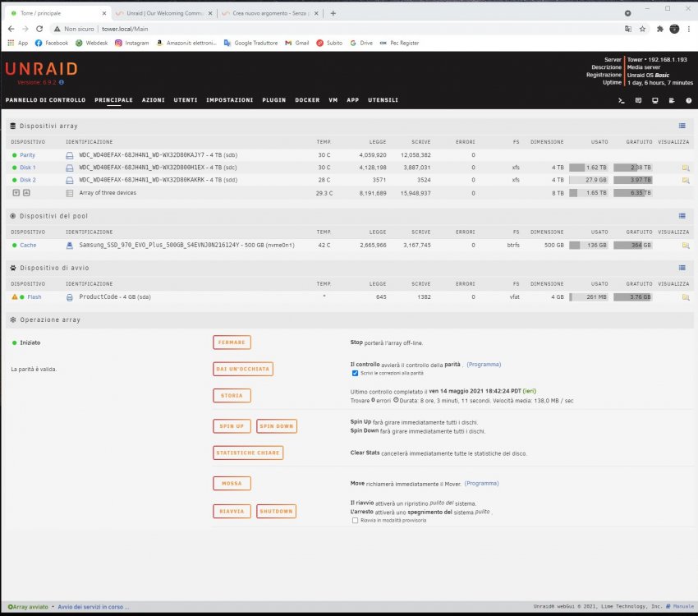Switch to Unraid Our Welcoming Community tab
This screenshot has height=616, width=698.
tap(163, 13)
